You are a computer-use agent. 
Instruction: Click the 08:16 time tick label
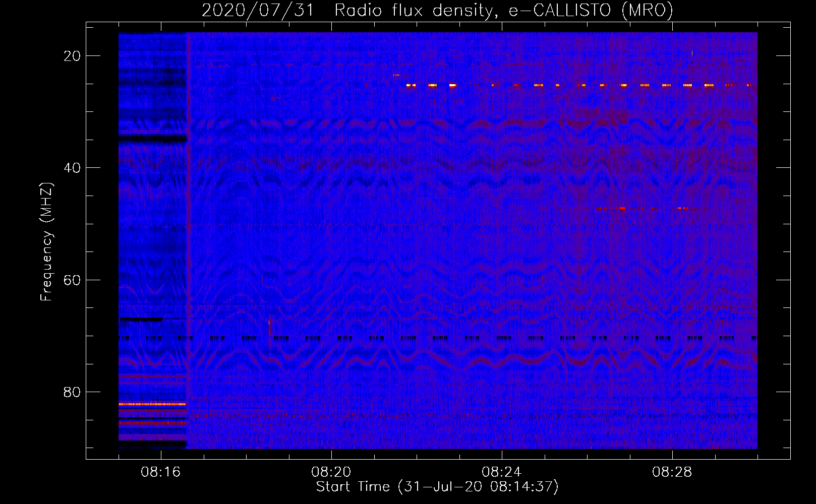[x=161, y=472]
